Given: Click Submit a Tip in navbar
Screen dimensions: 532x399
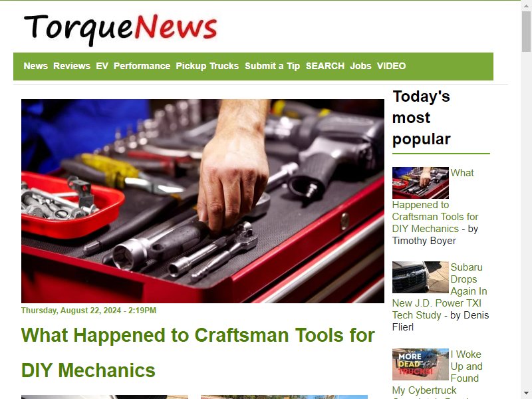Looking at the screenshot, I should 273,66.
